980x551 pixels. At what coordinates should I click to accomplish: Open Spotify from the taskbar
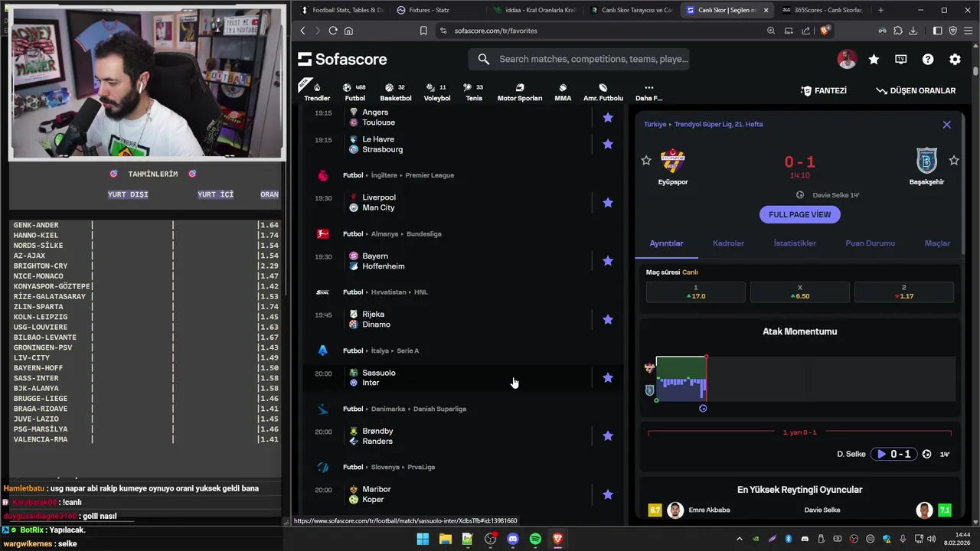535,539
